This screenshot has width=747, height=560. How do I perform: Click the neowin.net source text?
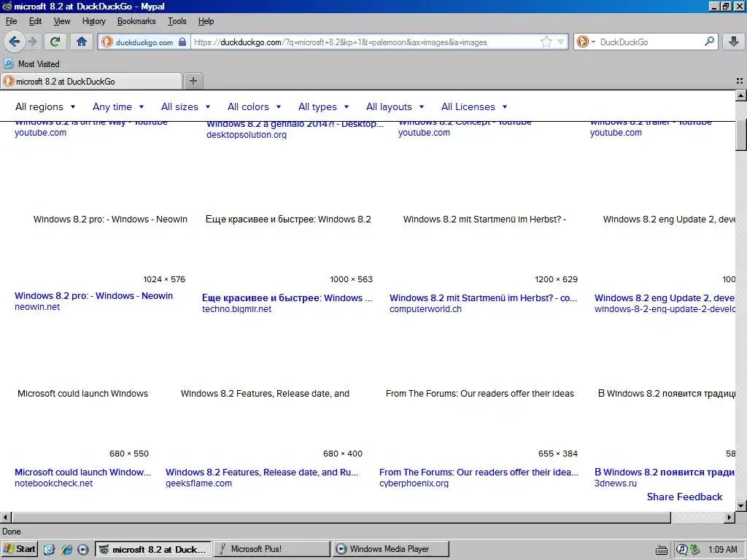pyautogui.click(x=37, y=307)
